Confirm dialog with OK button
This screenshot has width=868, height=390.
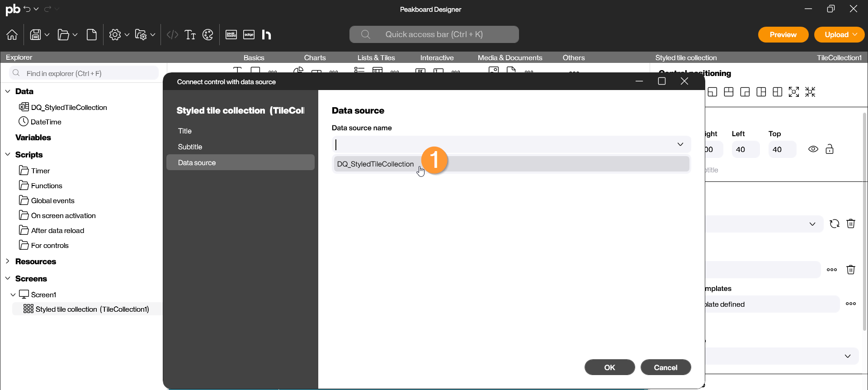[x=609, y=367]
